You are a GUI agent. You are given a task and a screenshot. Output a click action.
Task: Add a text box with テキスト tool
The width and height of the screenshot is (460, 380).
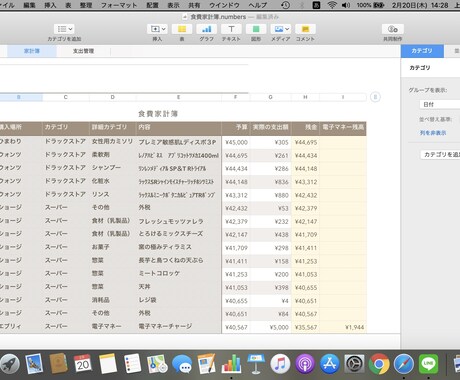[x=231, y=29]
